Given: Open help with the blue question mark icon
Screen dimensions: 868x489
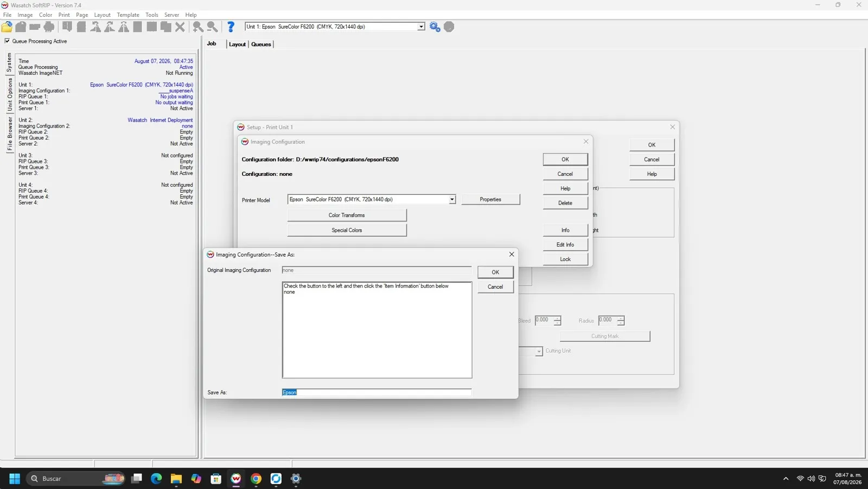Looking at the screenshot, I should point(231,27).
